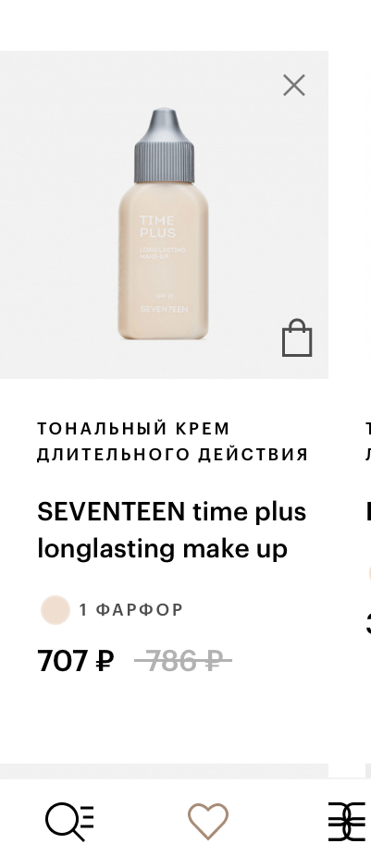The width and height of the screenshot is (371, 868).
Task: Open the Time Plus bottle product image
Action: (x=164, y=223)
